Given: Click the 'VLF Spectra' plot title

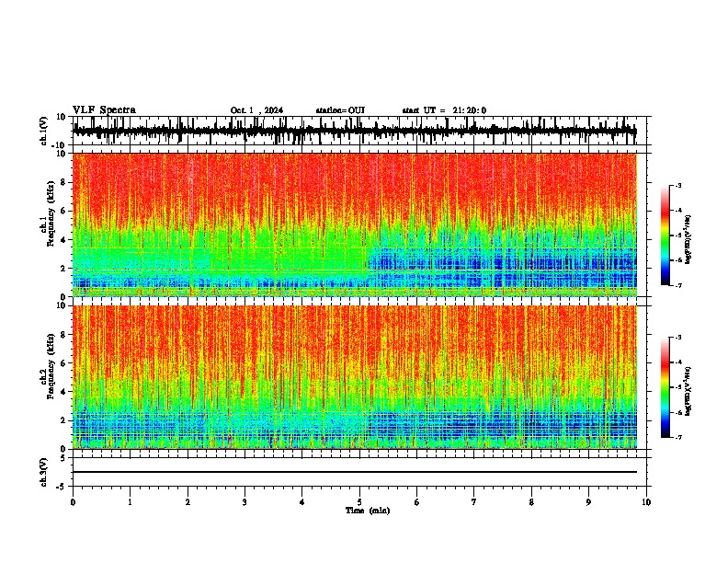Looking at the screenshot, I should click(104, 110).
